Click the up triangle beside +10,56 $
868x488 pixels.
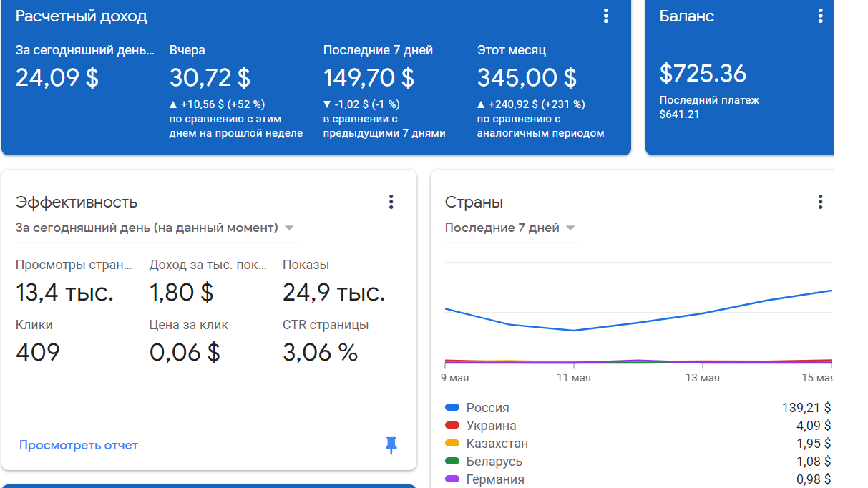pos(173,104)
